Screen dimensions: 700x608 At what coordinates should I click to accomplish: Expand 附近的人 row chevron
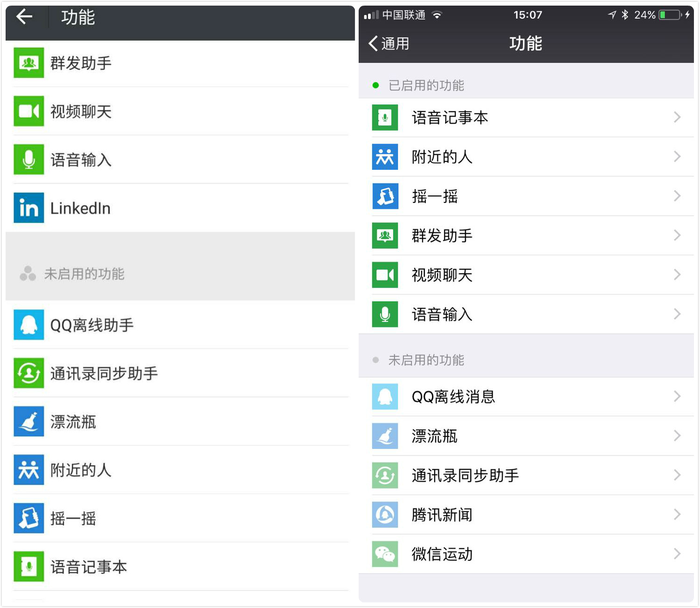click(677, 156)
